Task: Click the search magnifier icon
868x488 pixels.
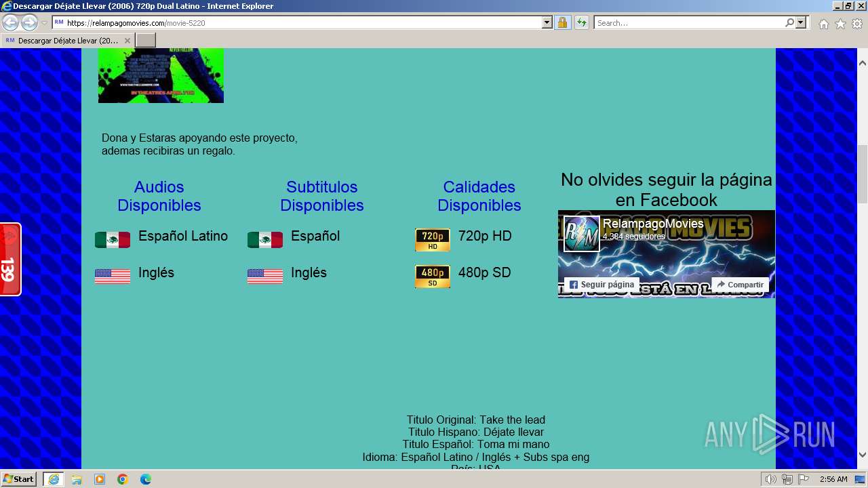Action: tap(789, 23)
